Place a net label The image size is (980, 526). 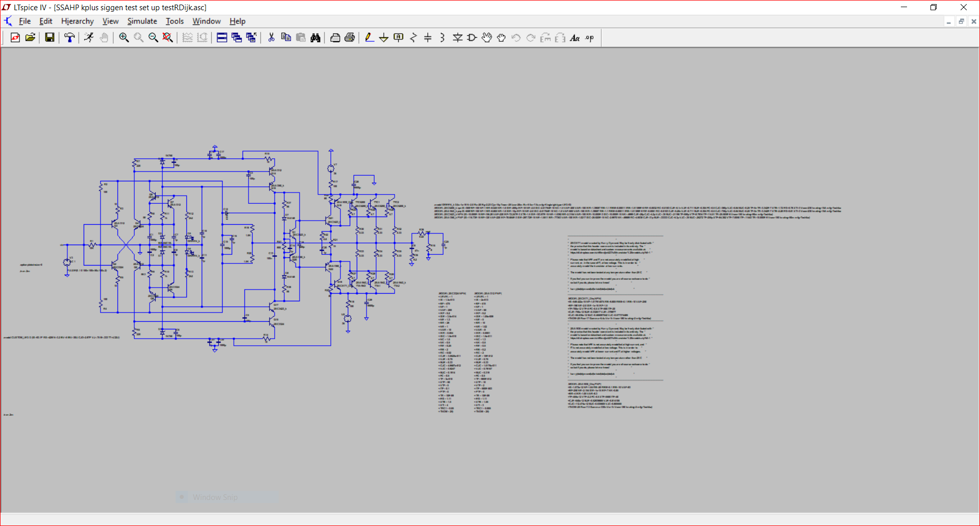point(399,38)
